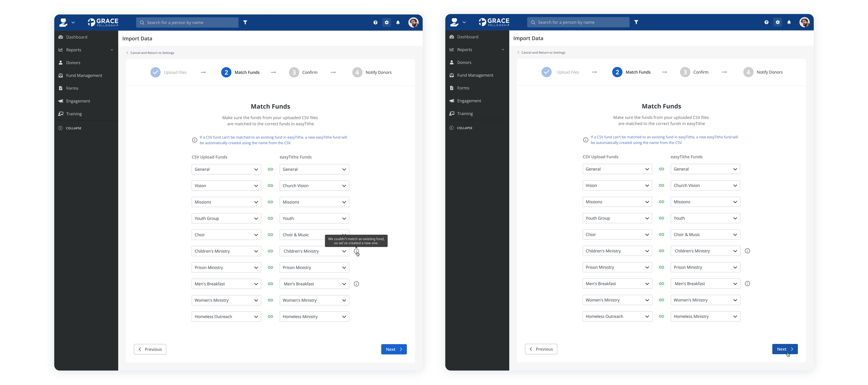The height and width of the screenshot is (385, 868).
Task: Click person search field in the right window
Action: click(578, 22)
